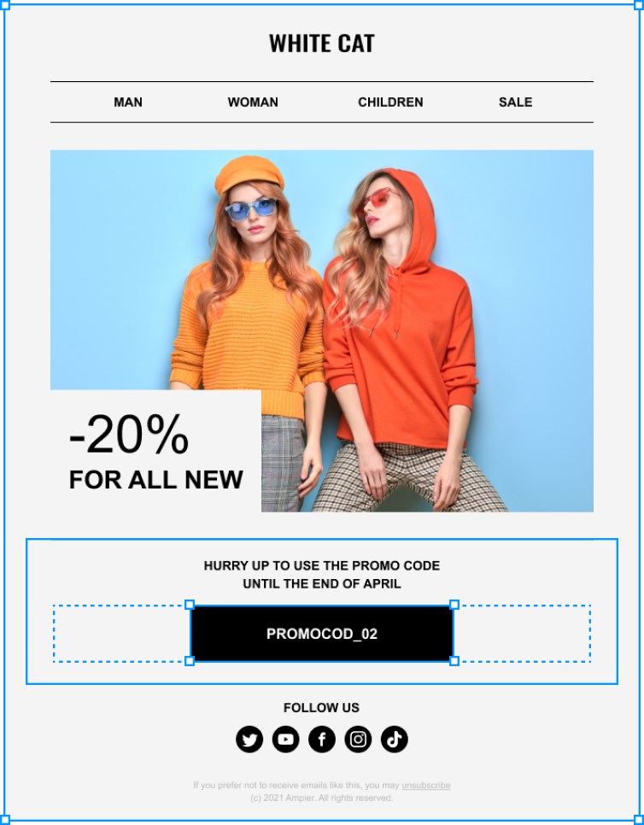Click the Facebook social icon
644x825 pixels.
pyautogui.click(x=322, y=740)
